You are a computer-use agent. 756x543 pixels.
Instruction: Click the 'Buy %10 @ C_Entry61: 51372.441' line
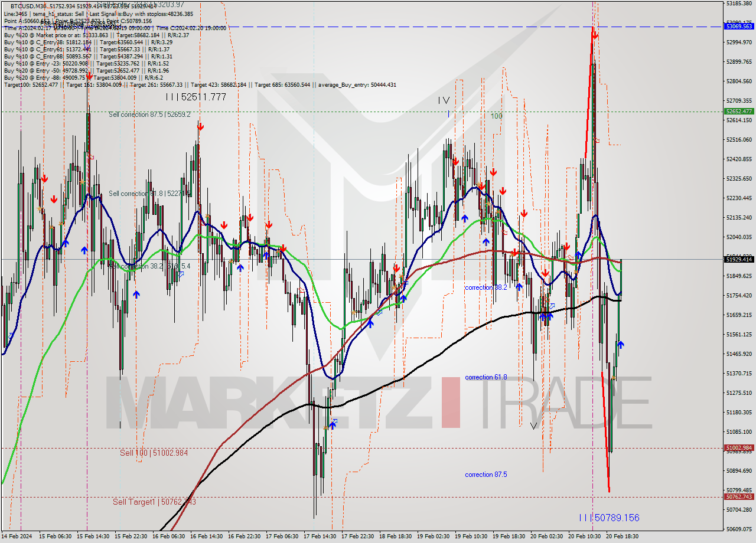87,50
